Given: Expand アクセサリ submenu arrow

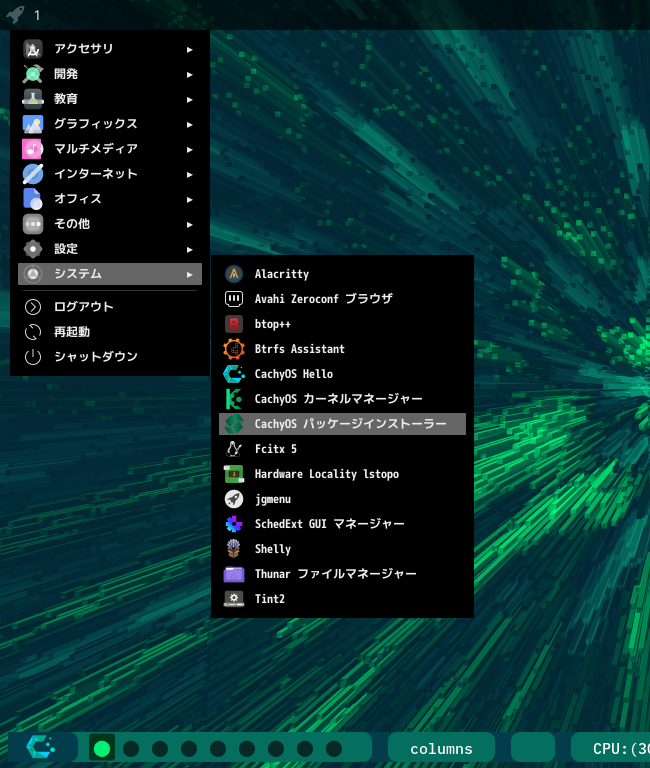Looking at the screenshot, I should pos(190,49).
